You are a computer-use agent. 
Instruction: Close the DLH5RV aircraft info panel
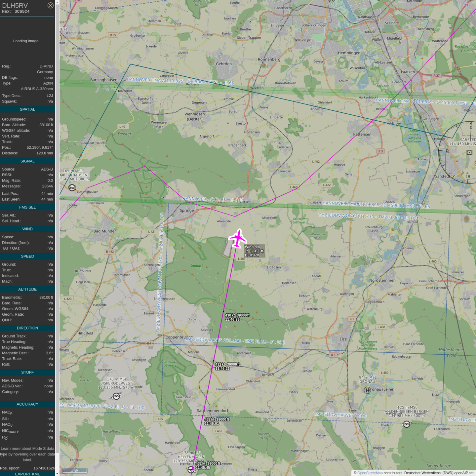50,5
